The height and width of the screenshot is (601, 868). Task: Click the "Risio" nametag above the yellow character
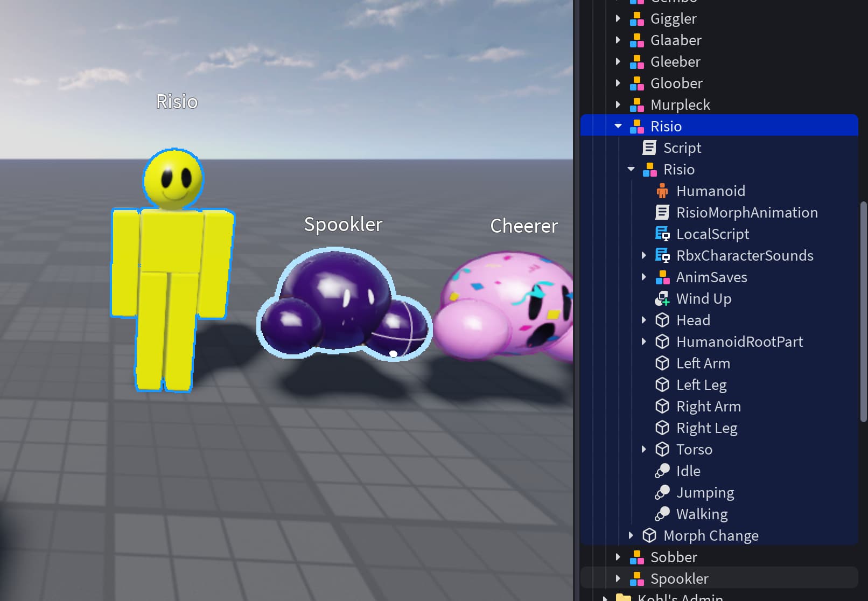coord(177,102)
